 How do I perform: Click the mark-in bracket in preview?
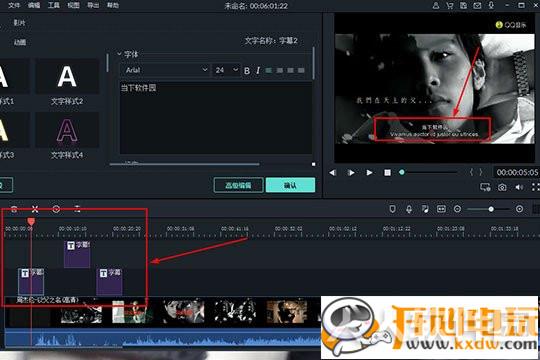point(471,172)
